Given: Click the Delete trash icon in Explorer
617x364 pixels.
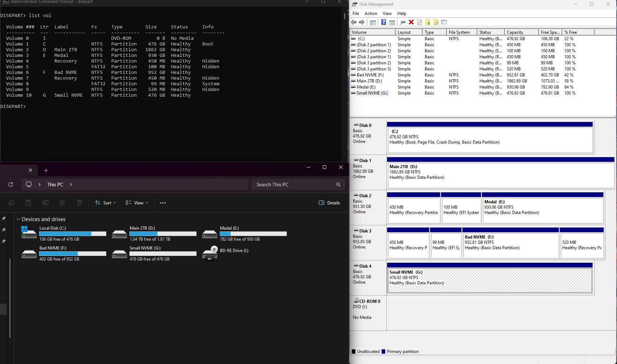Looking at the screenshot, I should 80,203.
